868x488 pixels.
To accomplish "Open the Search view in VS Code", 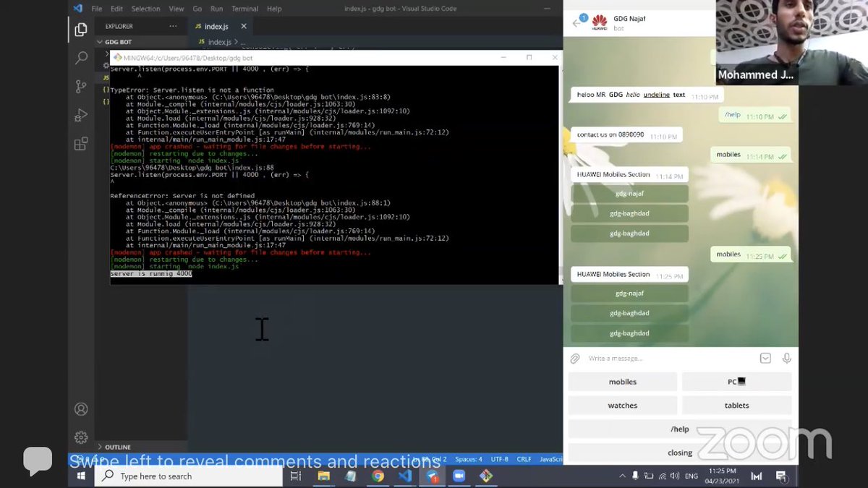I will tap(81, 58).
